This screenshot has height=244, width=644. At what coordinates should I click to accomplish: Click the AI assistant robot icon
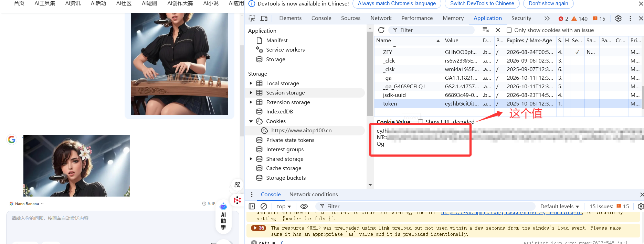pyautogui.click(x=223, y=207)
